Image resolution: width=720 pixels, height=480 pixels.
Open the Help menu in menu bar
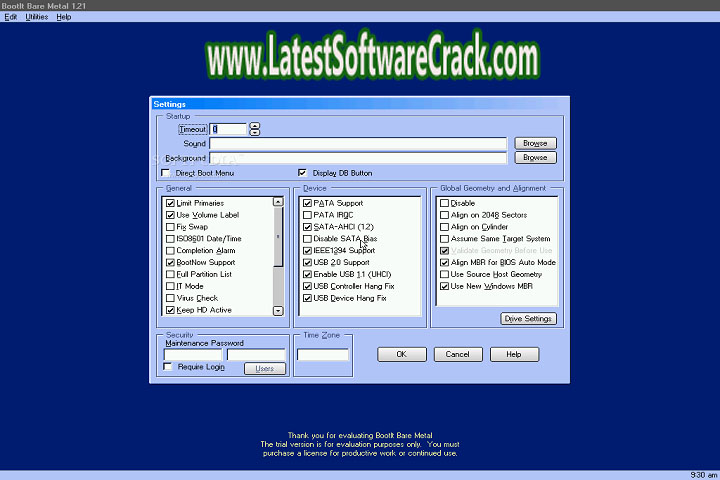point(64,17)
